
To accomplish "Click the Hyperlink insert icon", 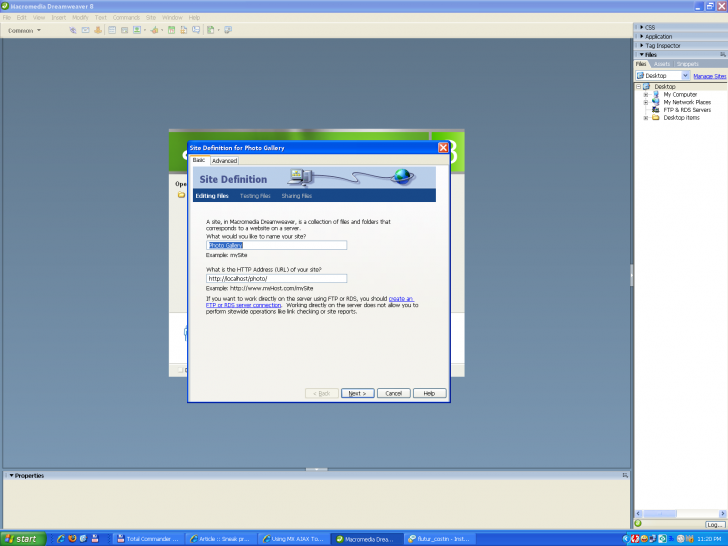I will [73, 30].
